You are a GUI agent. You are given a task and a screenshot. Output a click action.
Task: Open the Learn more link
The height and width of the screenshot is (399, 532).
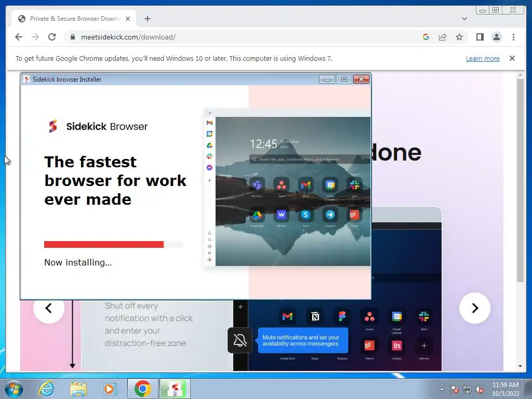coord(483,58)
